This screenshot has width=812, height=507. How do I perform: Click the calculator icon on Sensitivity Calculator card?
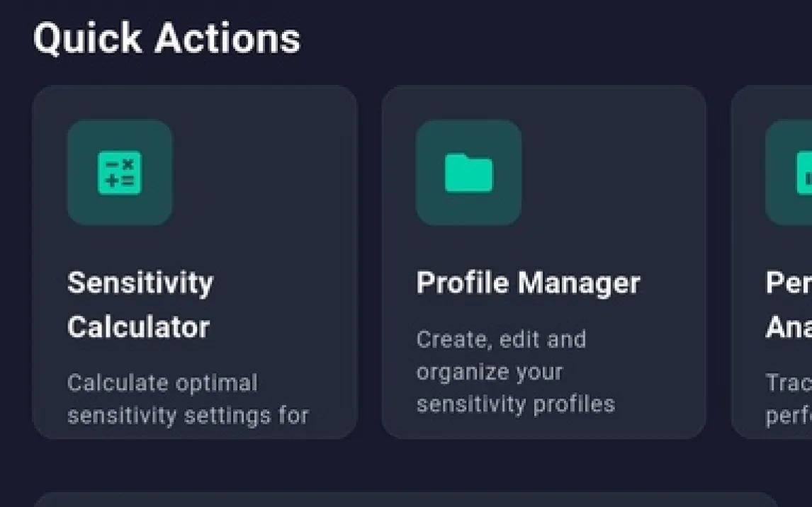tap(120, 173)
